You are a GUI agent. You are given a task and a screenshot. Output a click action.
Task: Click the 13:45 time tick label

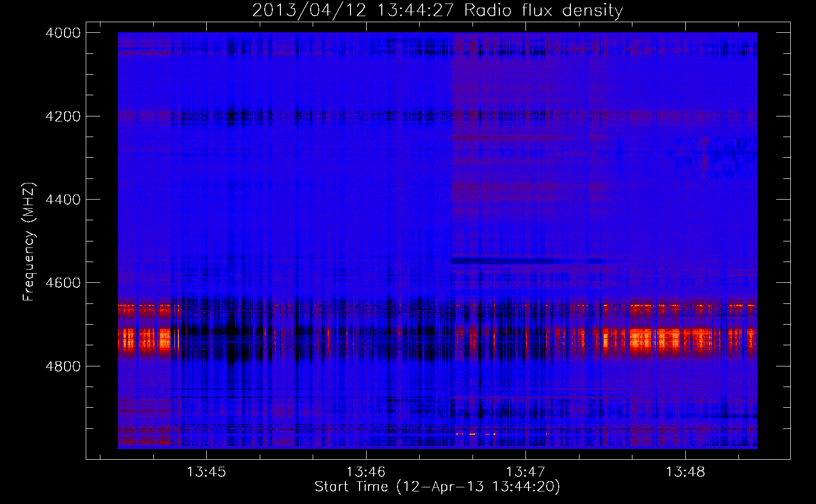(x=206, y=472)
